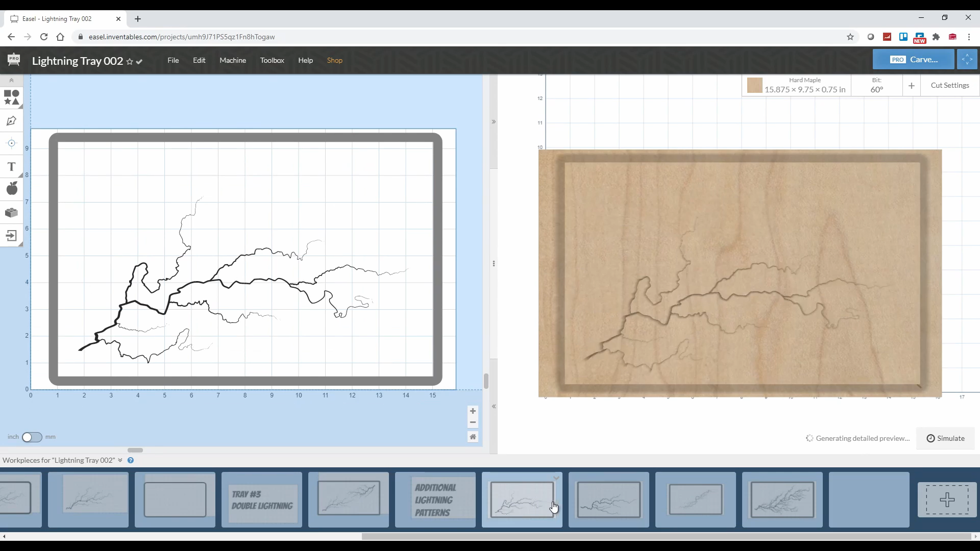Viewport: 980px width, 551px height.
Task: Enable PRO Carve button
Action: point(913,59)
